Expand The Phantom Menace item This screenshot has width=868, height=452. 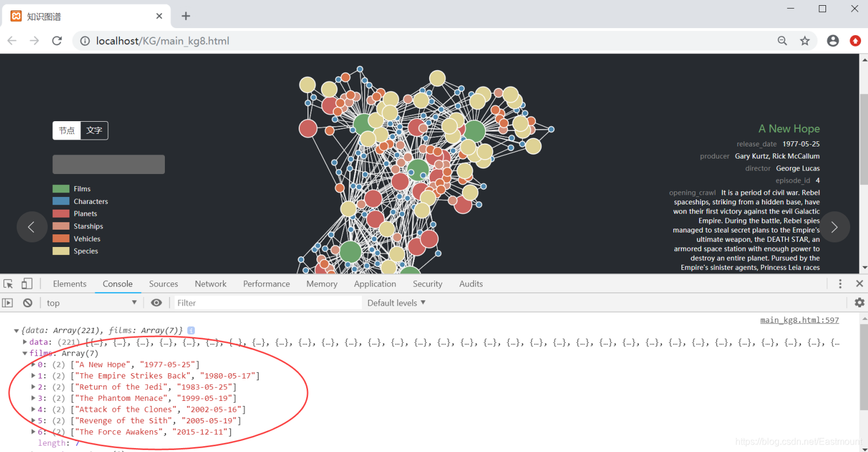(x=33, y=398)
